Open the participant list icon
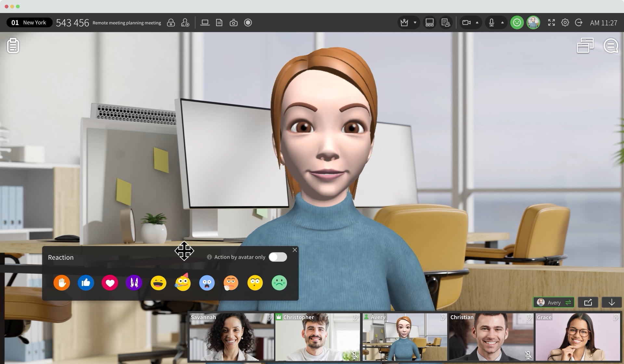 click(446, 22)
